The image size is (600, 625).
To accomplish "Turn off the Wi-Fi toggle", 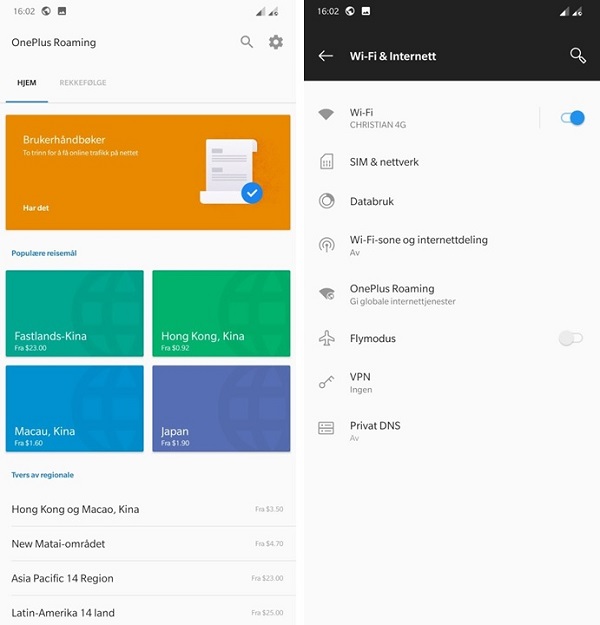I will pyautogui.click(x=572, y=118).
